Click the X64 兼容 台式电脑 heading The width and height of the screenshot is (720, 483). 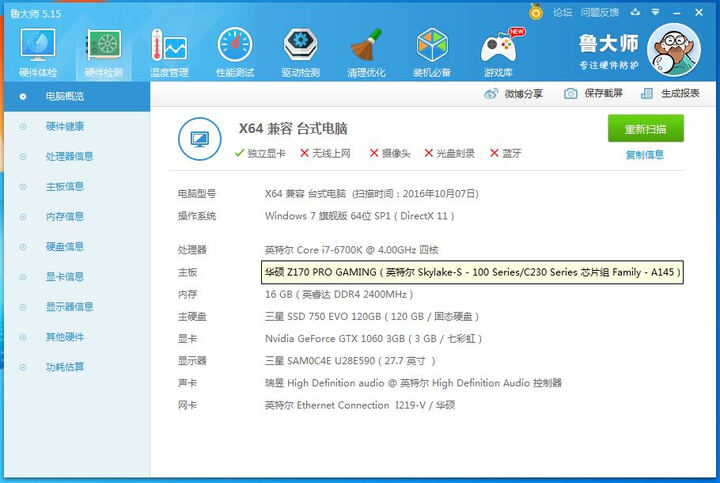293,129
